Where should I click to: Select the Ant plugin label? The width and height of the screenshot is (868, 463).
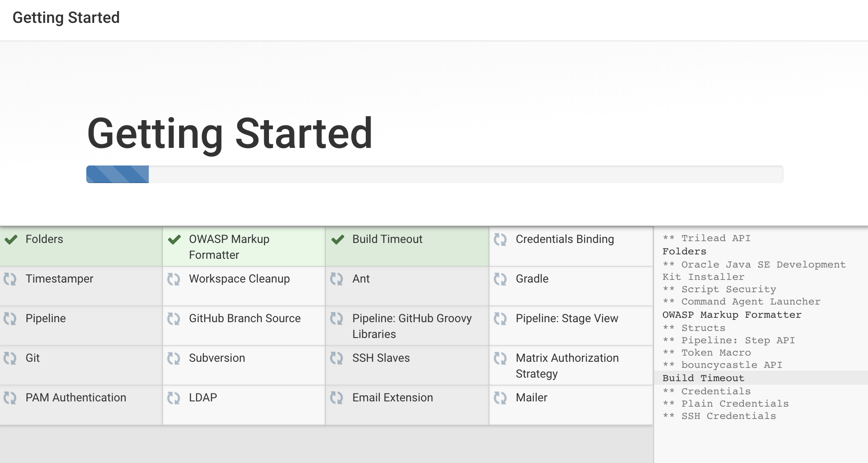click(x=361, y=279)
